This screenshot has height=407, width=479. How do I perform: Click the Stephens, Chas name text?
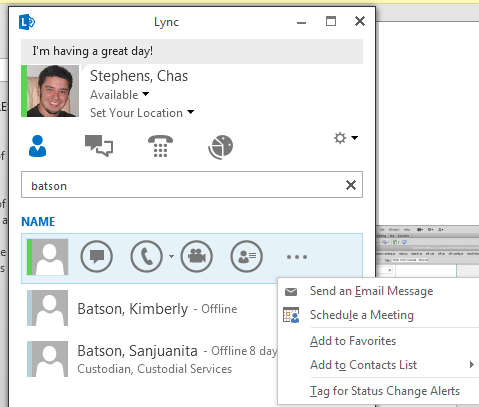tap(139, 76)
